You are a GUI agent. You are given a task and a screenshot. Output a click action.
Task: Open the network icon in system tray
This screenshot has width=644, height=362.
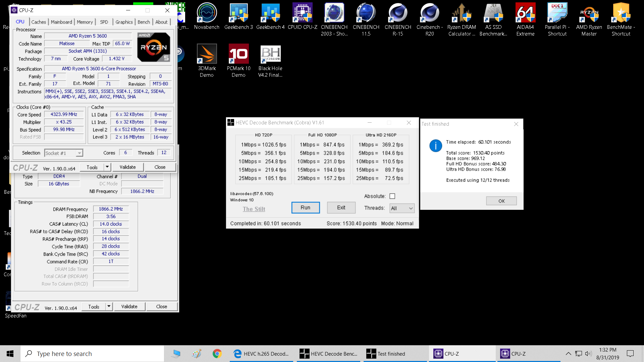coord(579,354)
